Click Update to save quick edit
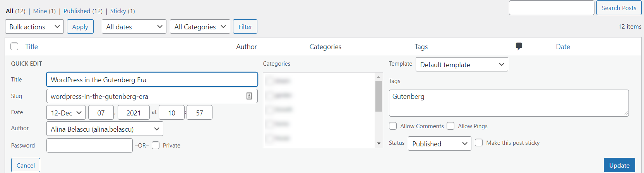This screenshot has width=644, height=173. point(619,165)
